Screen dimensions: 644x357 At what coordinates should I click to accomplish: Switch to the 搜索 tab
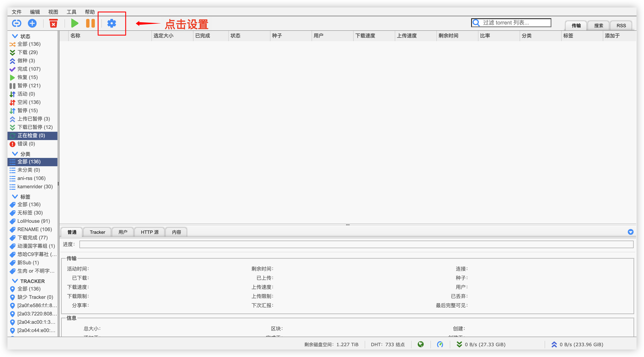[598, 26]
